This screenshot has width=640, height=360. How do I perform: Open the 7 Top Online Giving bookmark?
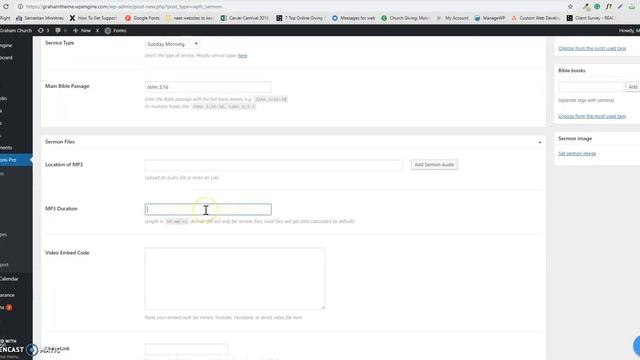pos(300,18)
